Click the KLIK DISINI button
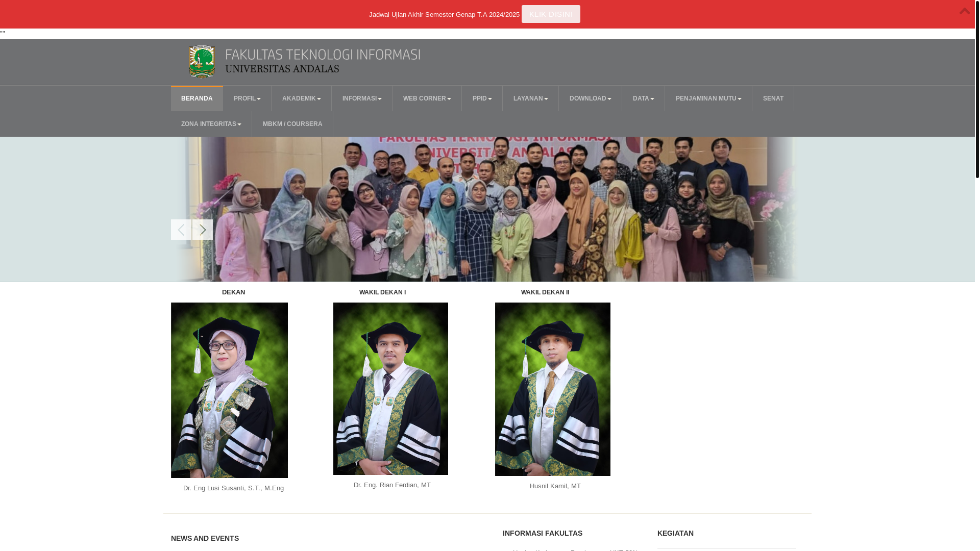The height and width of the screenshot is (551, 980). [x=551, y=14]
